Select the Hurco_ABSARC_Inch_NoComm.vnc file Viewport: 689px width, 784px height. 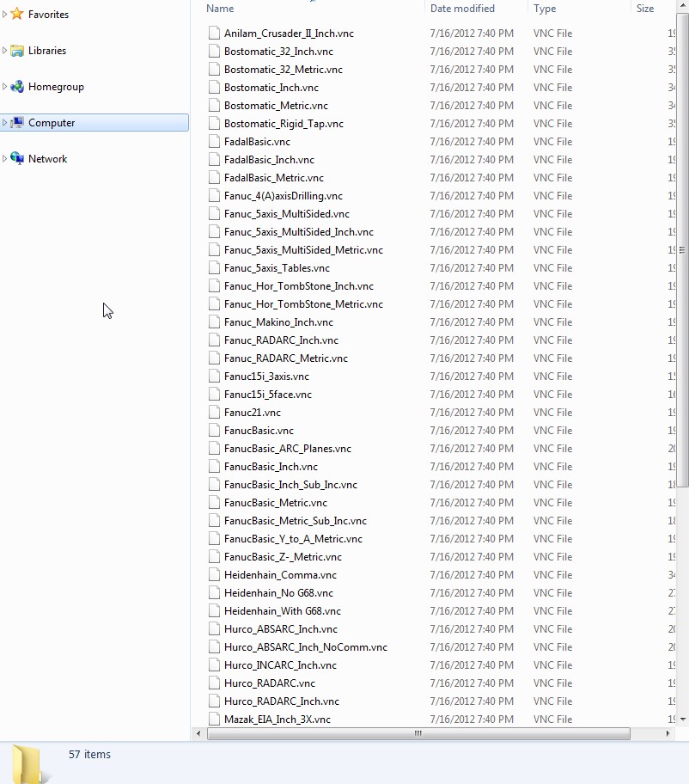305,646
